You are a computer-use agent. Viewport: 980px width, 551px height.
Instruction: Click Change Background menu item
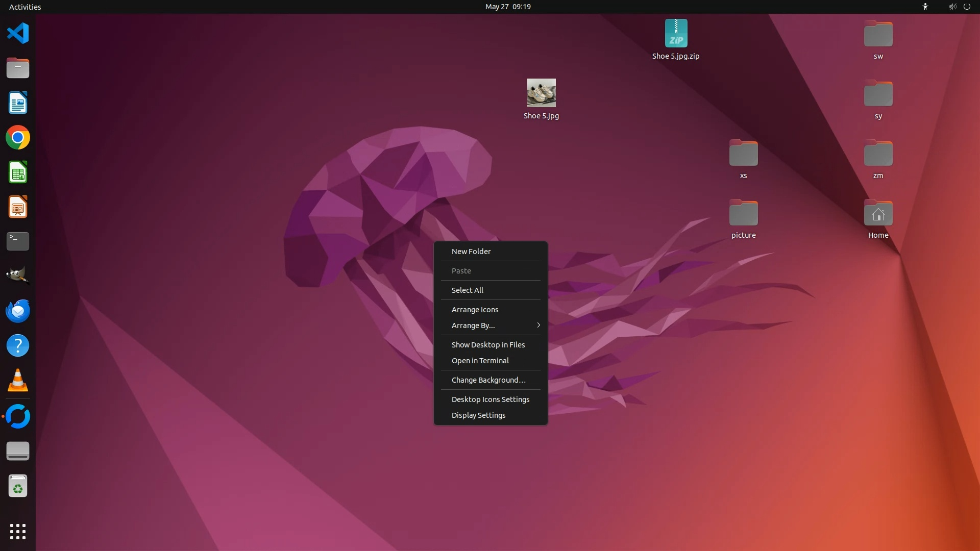tap(488, 380)
